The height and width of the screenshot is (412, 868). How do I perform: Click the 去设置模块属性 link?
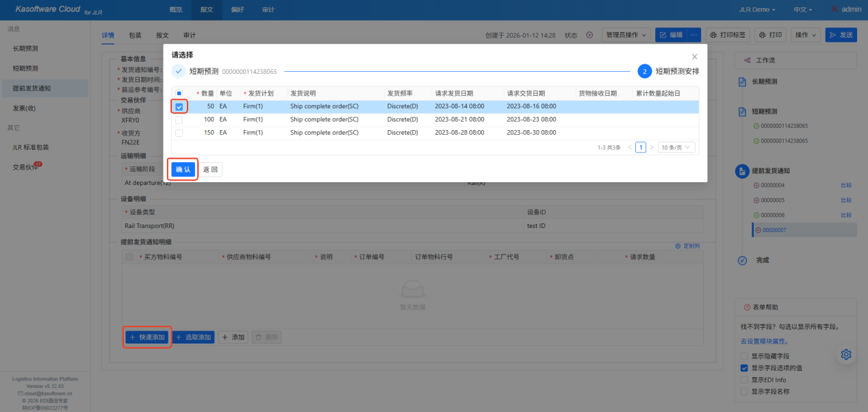click(764, 341)
